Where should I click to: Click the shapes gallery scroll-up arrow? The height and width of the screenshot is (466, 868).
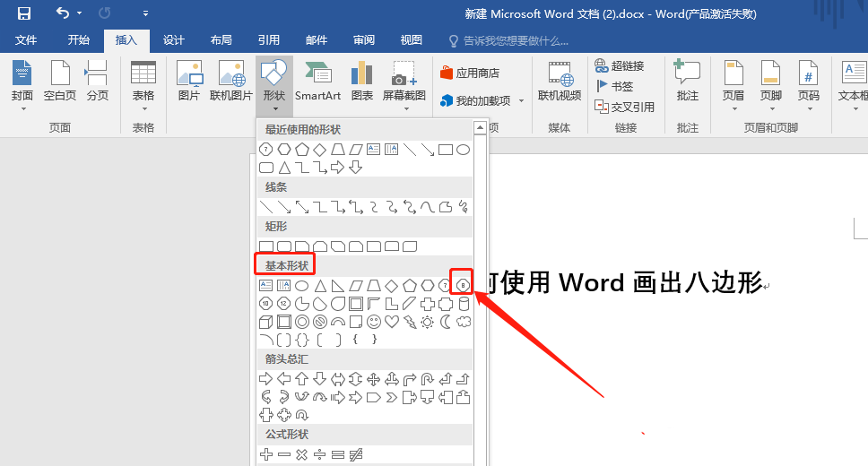(x=480, y=128)
